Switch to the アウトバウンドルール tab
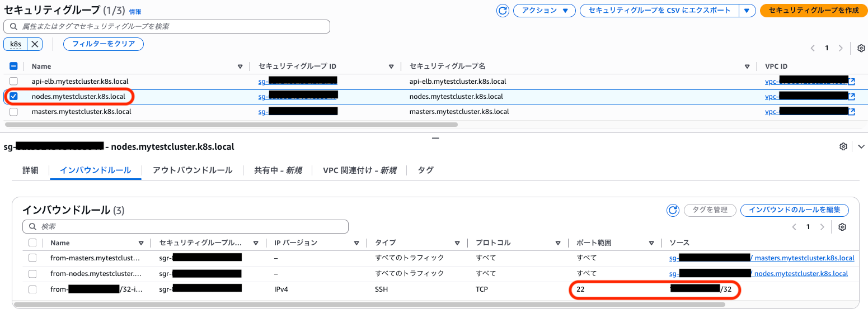 (192, 170)
